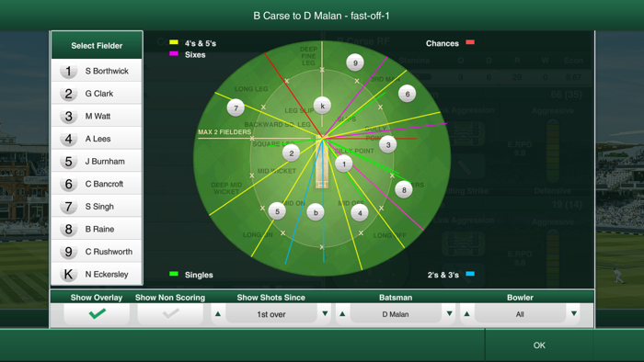Choose J Burnham in the fielder list

(97, 161)
